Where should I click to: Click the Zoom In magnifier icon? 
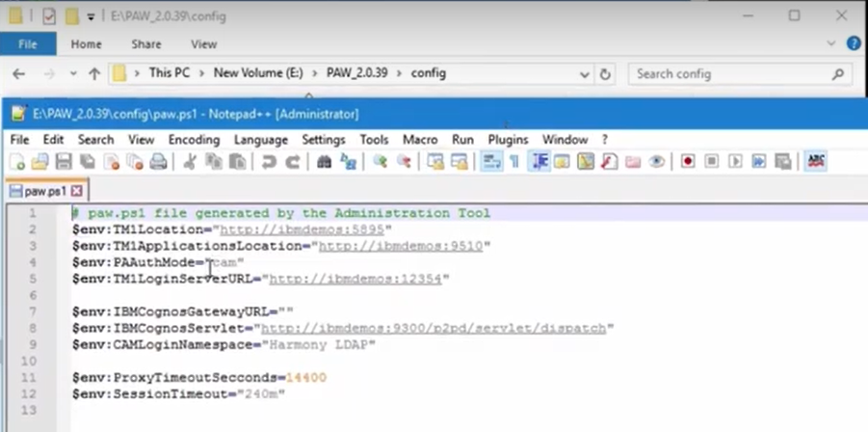click(x=380, y=162)
